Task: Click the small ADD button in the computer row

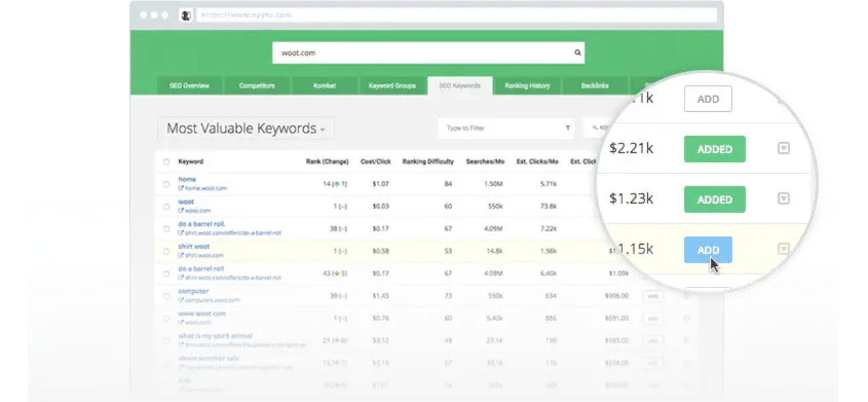Action: [x=653, y=296]
